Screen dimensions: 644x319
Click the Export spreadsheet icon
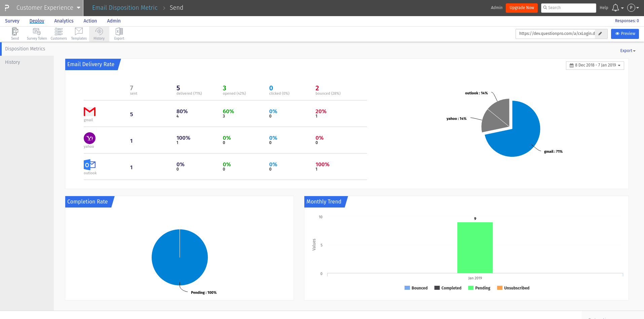[x=119, y=33]
